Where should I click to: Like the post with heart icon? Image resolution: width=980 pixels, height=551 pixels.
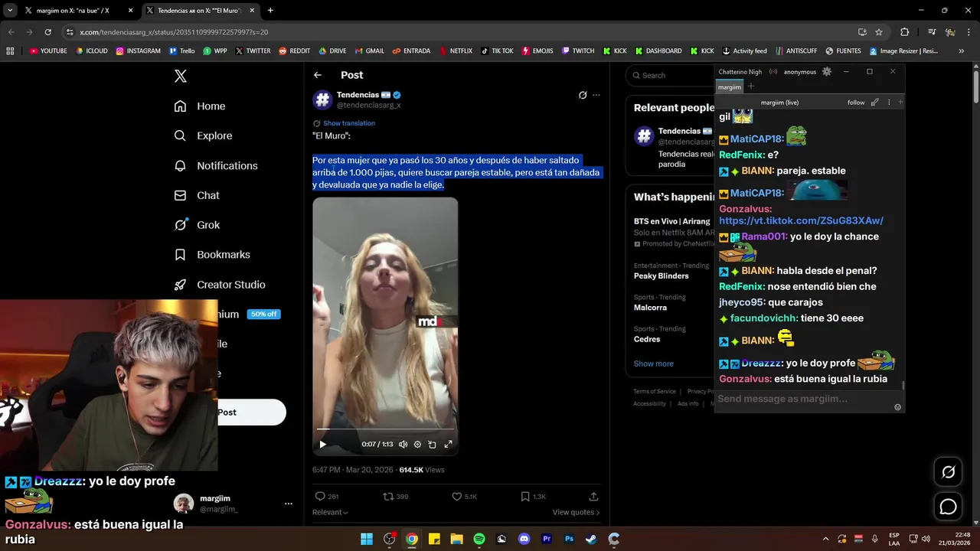[x=465, y=497]
